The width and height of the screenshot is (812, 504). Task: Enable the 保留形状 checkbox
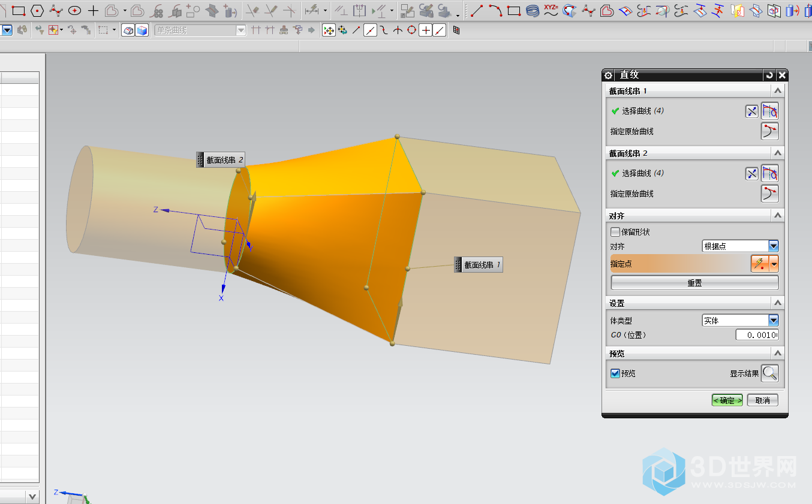click(615, 232)
